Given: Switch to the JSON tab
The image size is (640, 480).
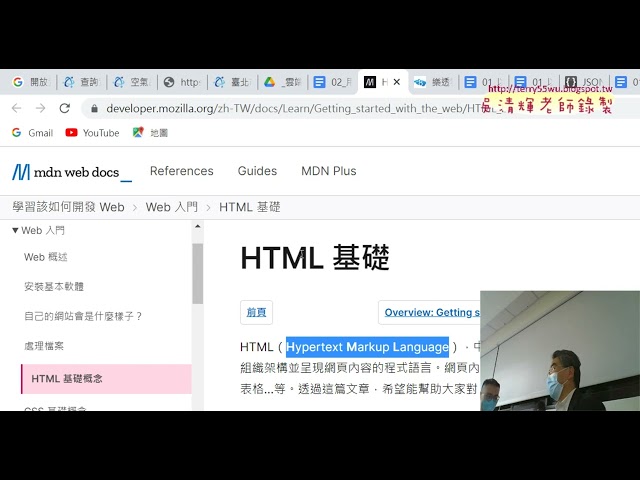Looking at the screenshot, I should point(584,82).
